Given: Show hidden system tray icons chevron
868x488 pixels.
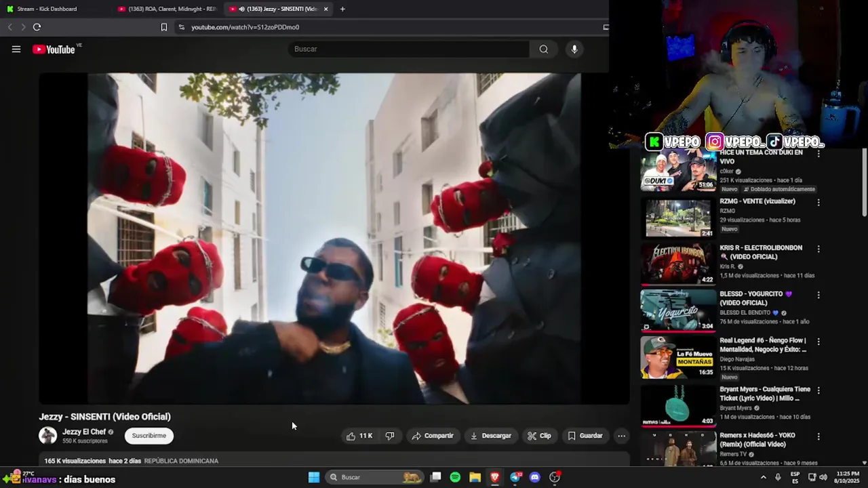Looking at the screenshot, I should pyautogui.click(x=764, y=477).
